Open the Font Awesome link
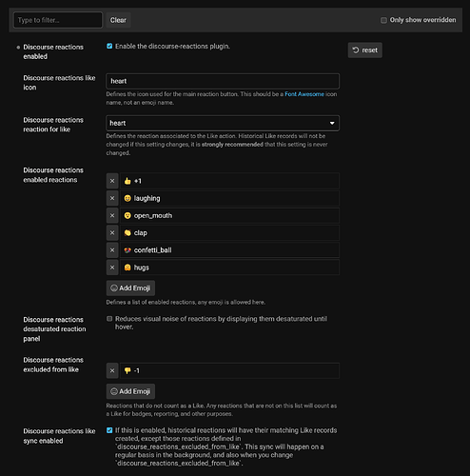 (x=304, y=94)
